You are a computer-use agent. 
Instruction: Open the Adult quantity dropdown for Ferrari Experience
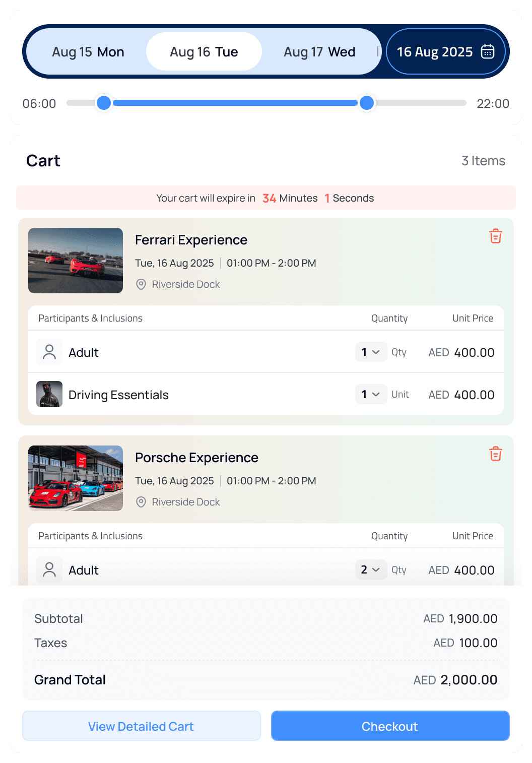(371, 352)
